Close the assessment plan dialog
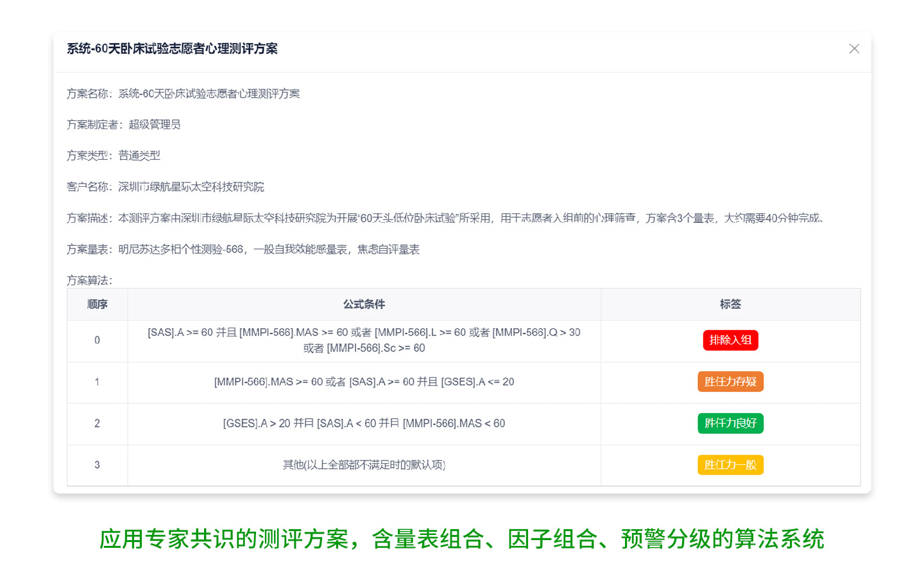Image resolution: width=924 pixels, height=578 pixels. click(853, 49)
